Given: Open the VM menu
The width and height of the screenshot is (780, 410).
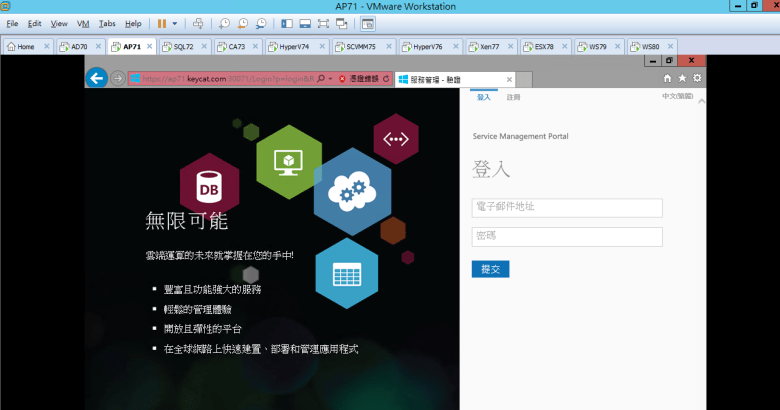Looking at the screenshot, I should pyautogui.click(x=83, y=22).
